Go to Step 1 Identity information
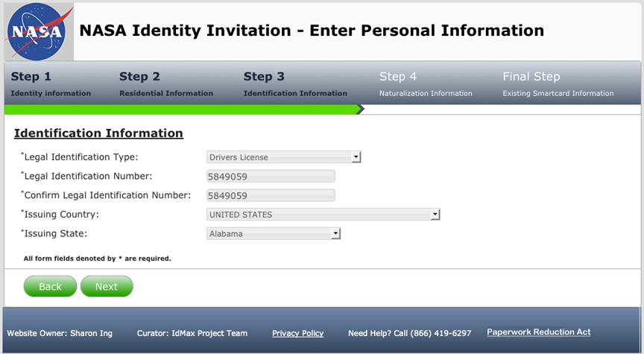This screenshot has width=644, height=354. pos(50,84)
